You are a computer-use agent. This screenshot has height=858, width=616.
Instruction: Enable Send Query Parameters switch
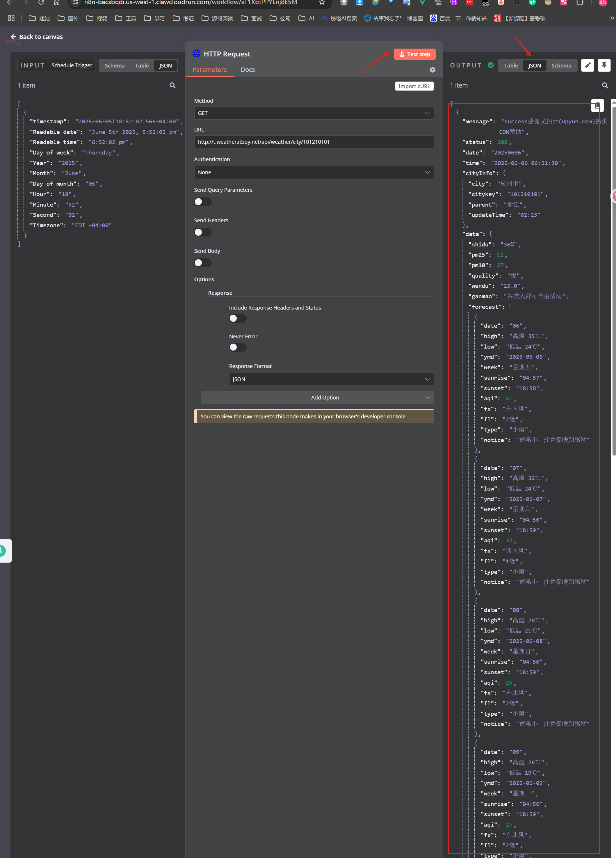tap(203, 202)
